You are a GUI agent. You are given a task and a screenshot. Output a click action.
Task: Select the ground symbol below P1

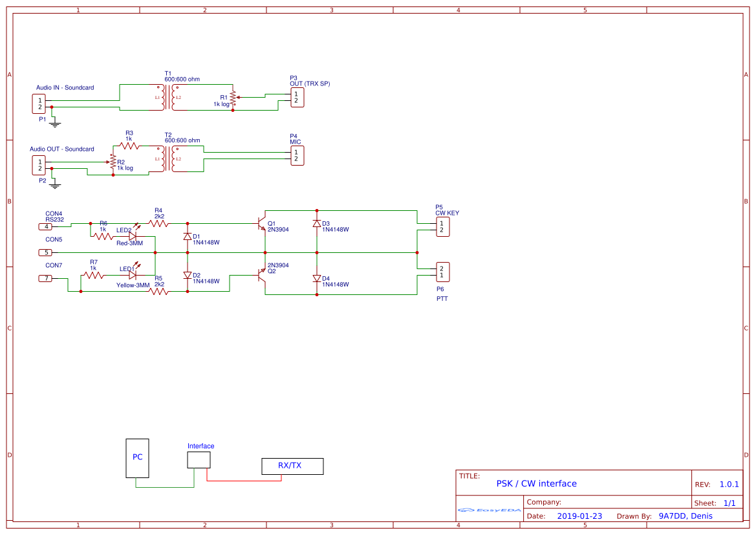tap(54, 123)
